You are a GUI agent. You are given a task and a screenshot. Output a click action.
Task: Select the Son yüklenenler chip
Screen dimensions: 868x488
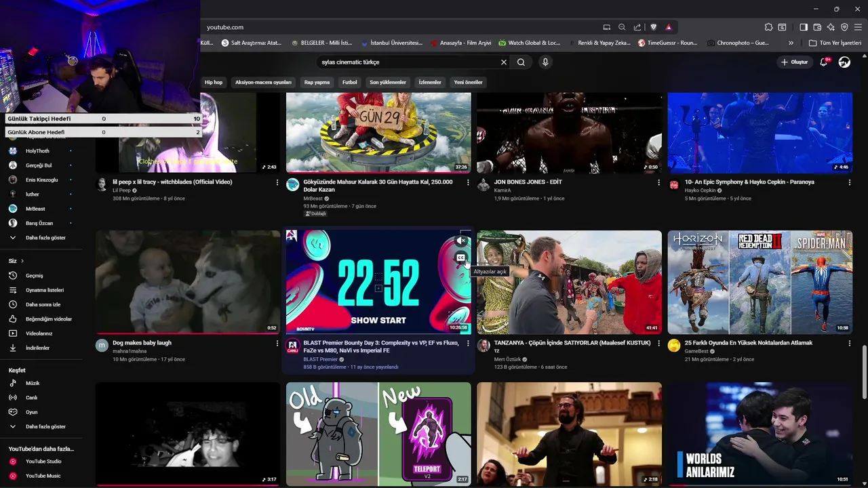(x=388, y=82)
